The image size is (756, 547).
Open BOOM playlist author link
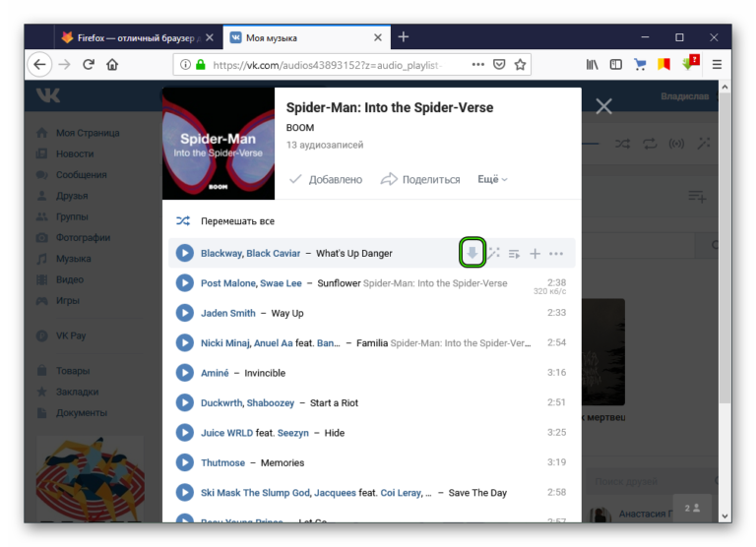[300, 128]
